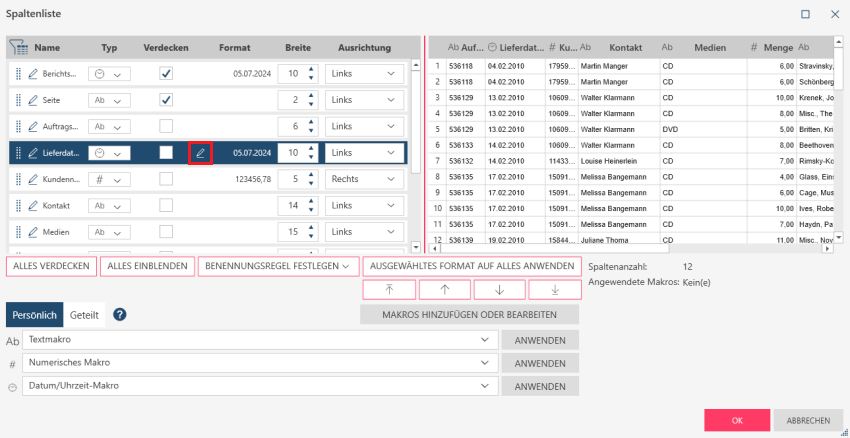Click Makros hinzufügen oder bearbeiten
The width and height of the screenshot is (850, 438).
(469, 314)
